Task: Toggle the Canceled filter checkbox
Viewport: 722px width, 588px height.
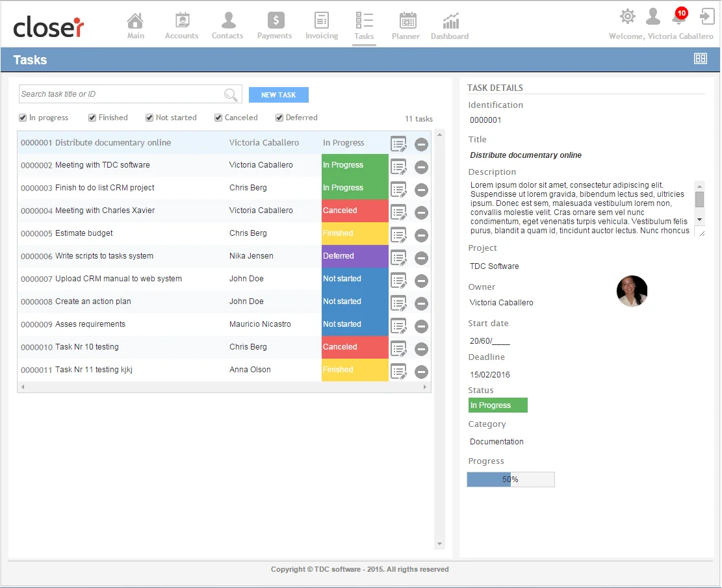Action: point(218,118)
